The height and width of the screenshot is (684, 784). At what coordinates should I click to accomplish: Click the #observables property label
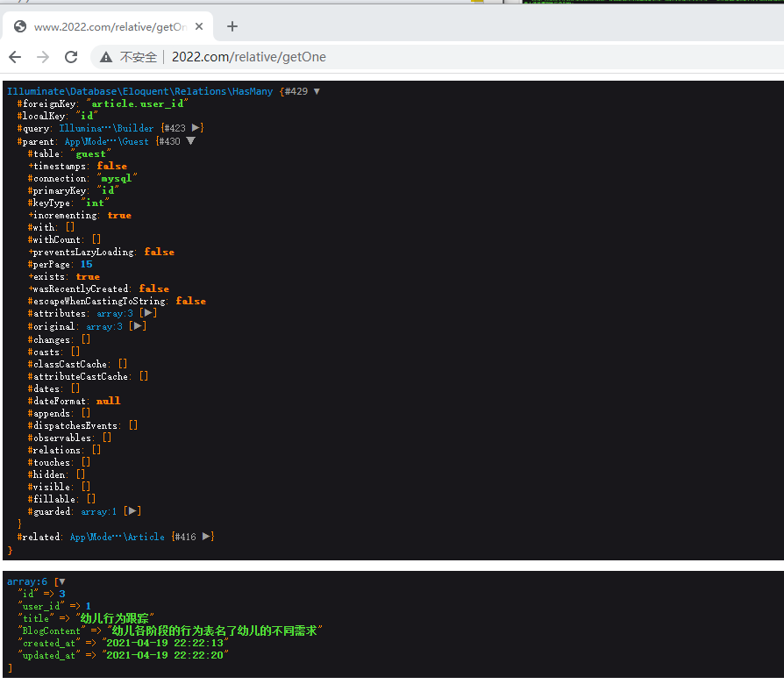pos(61,438)
